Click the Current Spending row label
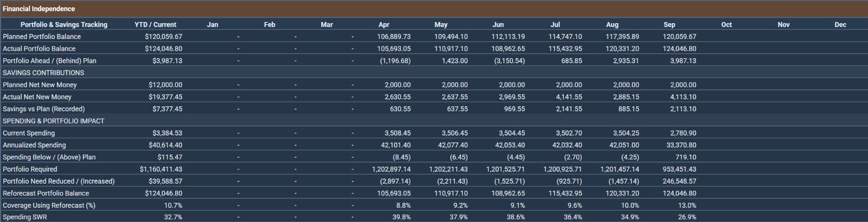This screenshot has width=868, height=222. click(29, 133)
